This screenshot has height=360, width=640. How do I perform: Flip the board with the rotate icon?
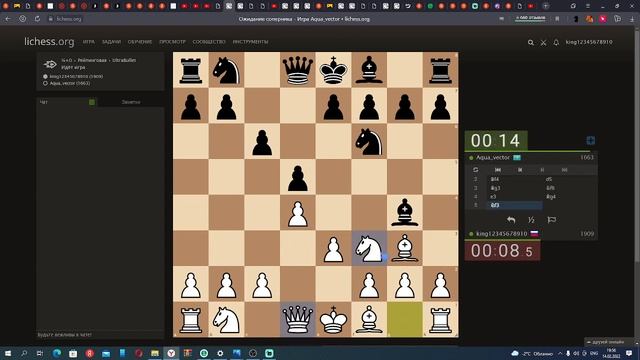click(x=476, y=170)
